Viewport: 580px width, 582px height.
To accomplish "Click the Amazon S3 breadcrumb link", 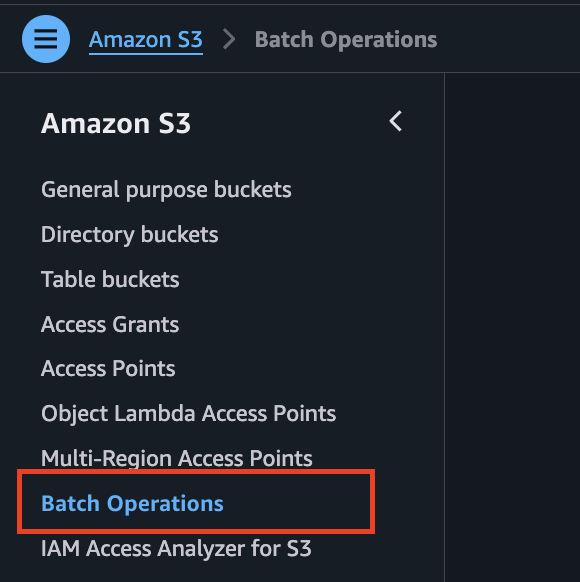I will [145, 40].
